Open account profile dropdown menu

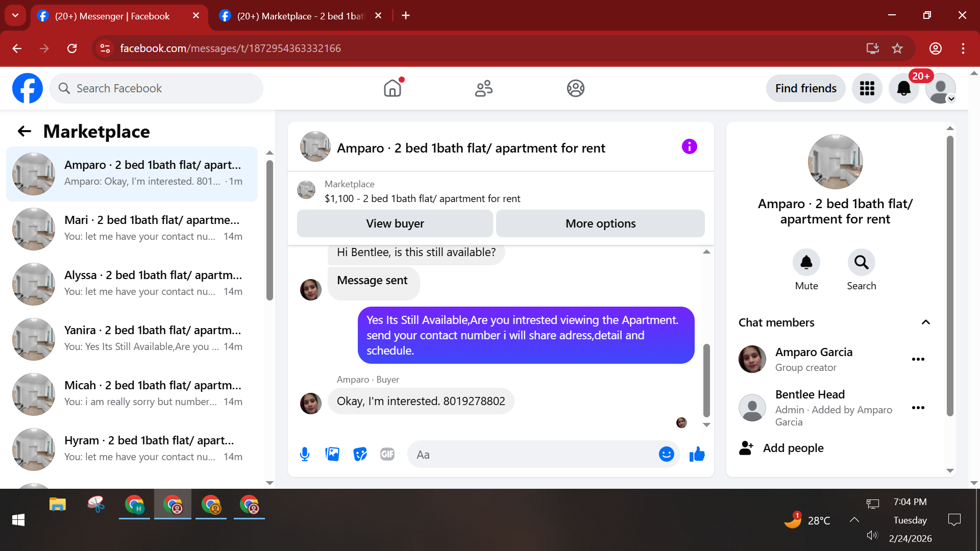941,88
